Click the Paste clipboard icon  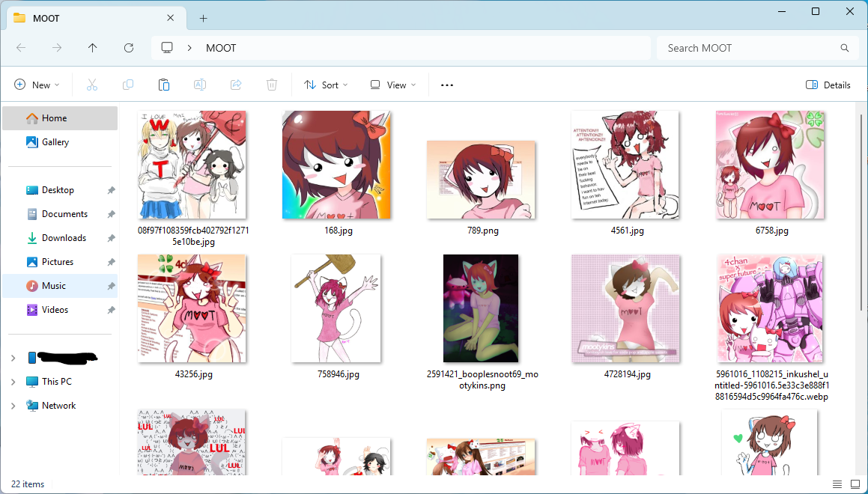[164, 85]
